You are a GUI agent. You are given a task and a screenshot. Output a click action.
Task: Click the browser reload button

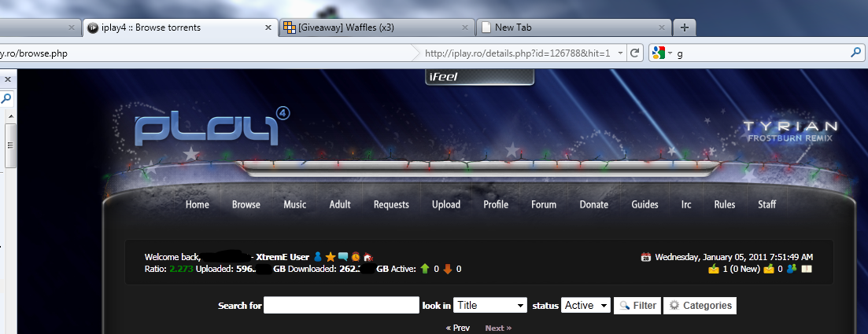pyautogui.click(x=635, y=53)
